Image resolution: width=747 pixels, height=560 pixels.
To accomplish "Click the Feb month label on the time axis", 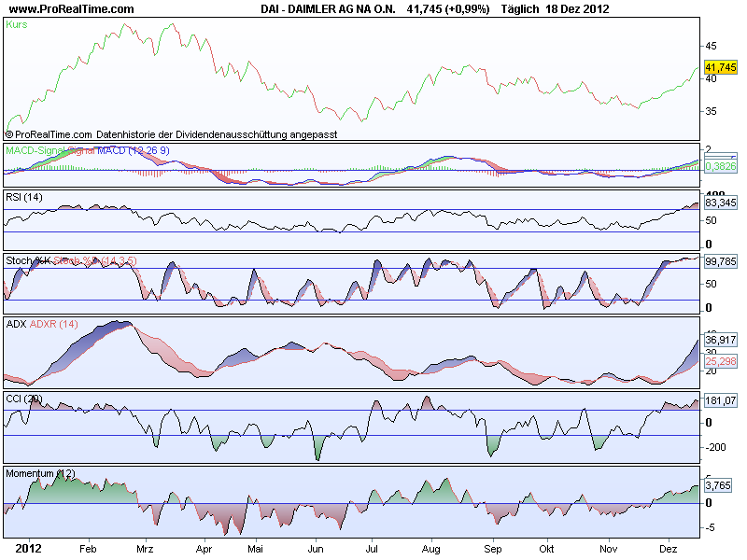I will pos(88,549).
